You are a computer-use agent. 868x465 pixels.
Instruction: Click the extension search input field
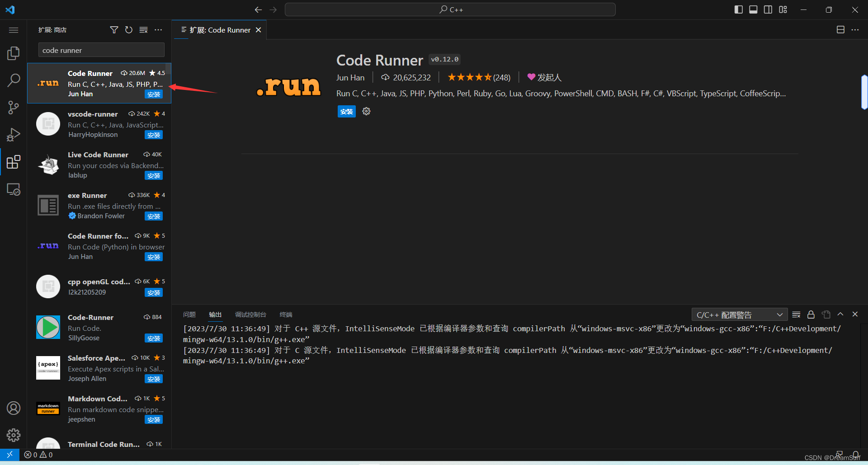pyautogui.click(x=101, y=50)
